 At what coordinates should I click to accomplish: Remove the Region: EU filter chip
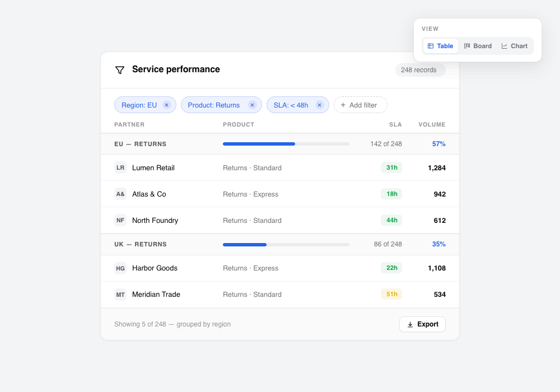click(166, 105)
